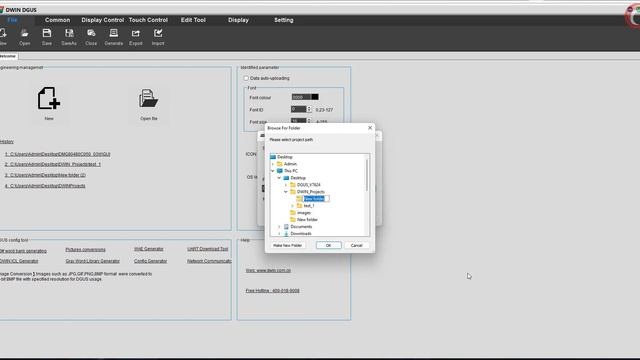
Task: Click OK in Browse For Folder
Action: (x=329, y=245)
